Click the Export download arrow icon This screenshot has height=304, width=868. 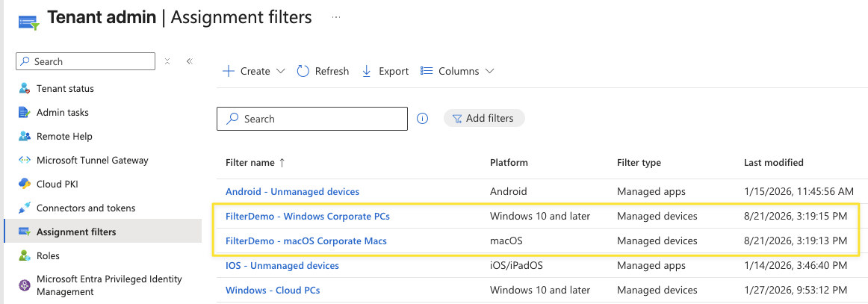click(366, 71)
